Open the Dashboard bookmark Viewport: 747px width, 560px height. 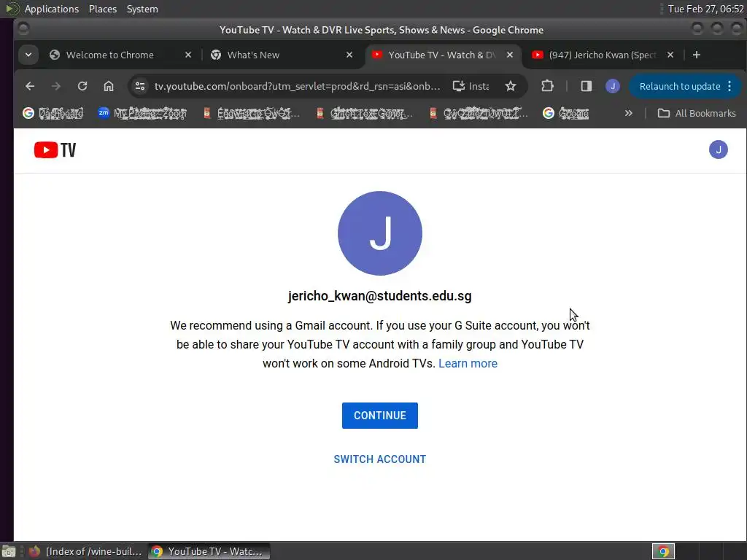53,113
